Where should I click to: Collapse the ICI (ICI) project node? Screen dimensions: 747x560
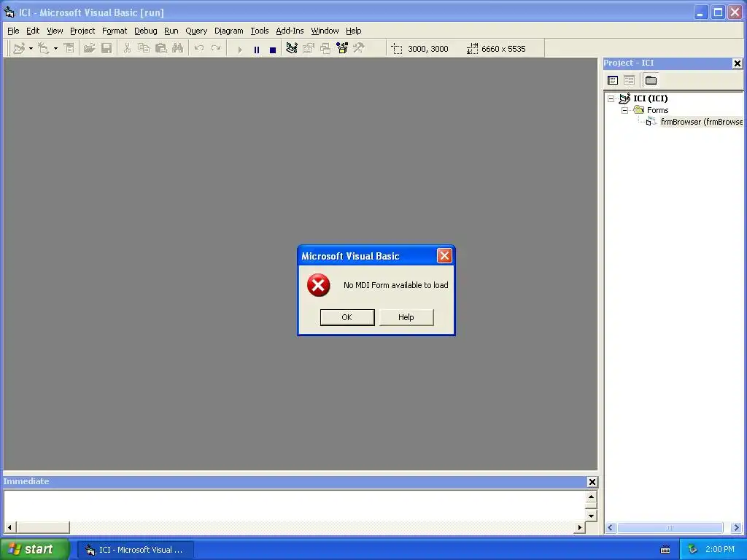[611, 98]
